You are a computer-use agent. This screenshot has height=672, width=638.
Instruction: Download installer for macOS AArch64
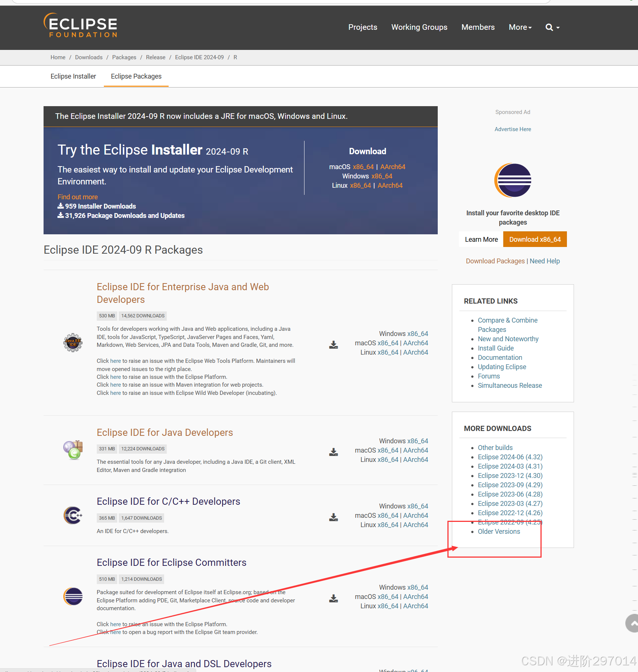pos(393,167)
